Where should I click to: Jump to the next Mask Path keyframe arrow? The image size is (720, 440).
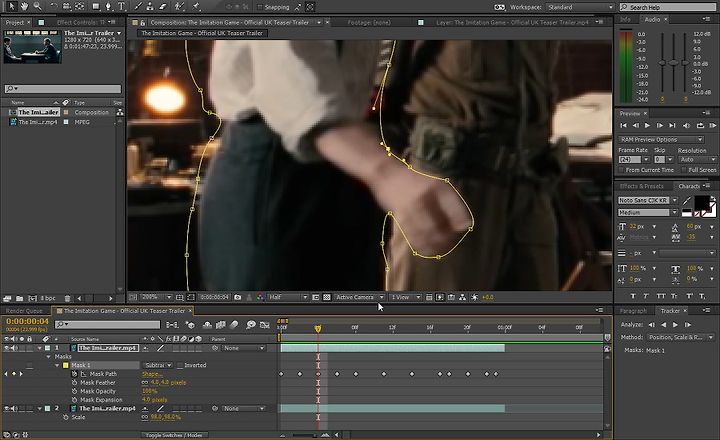[21, 374]
